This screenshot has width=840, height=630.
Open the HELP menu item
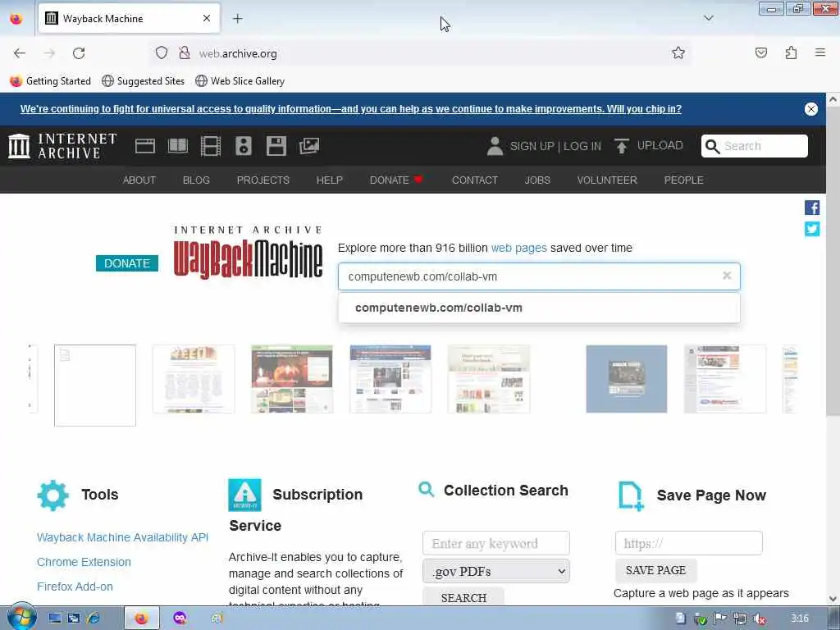pos(330,180)
